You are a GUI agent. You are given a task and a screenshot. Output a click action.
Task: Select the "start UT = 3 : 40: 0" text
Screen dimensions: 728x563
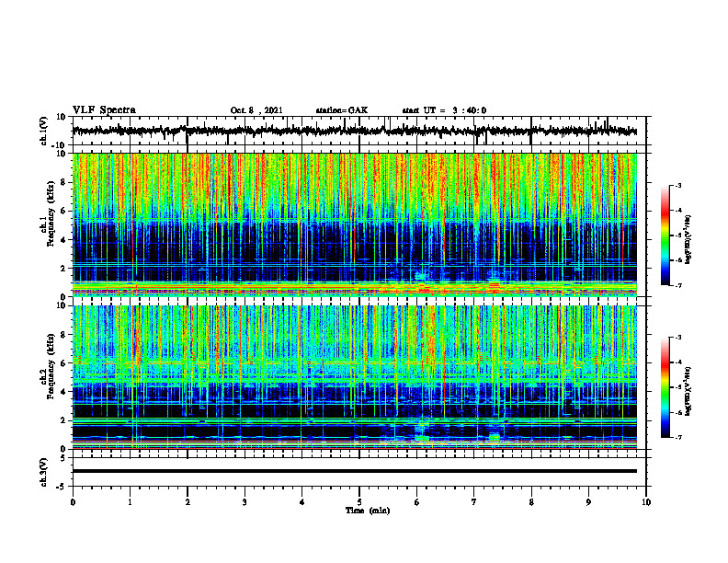pos(444,110)
